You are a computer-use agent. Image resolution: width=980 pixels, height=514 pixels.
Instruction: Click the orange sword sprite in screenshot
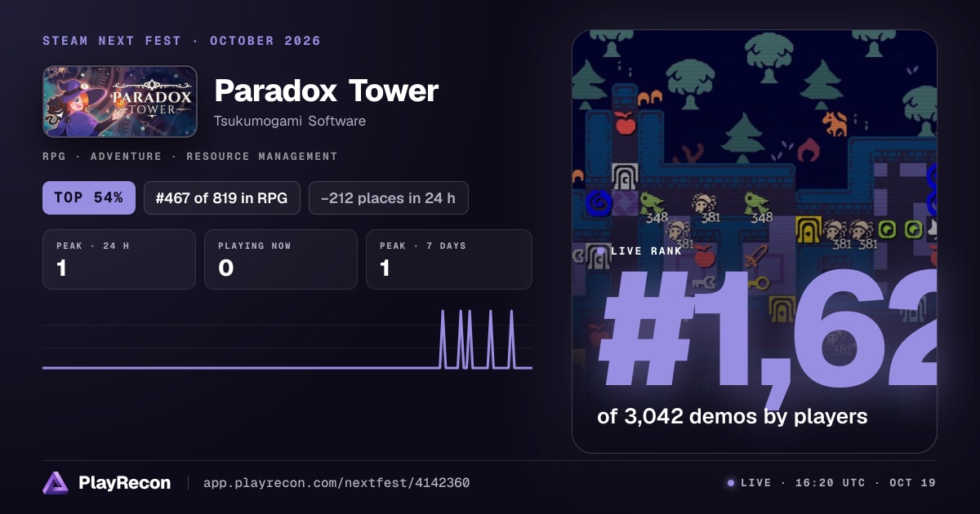click(756, 255)
